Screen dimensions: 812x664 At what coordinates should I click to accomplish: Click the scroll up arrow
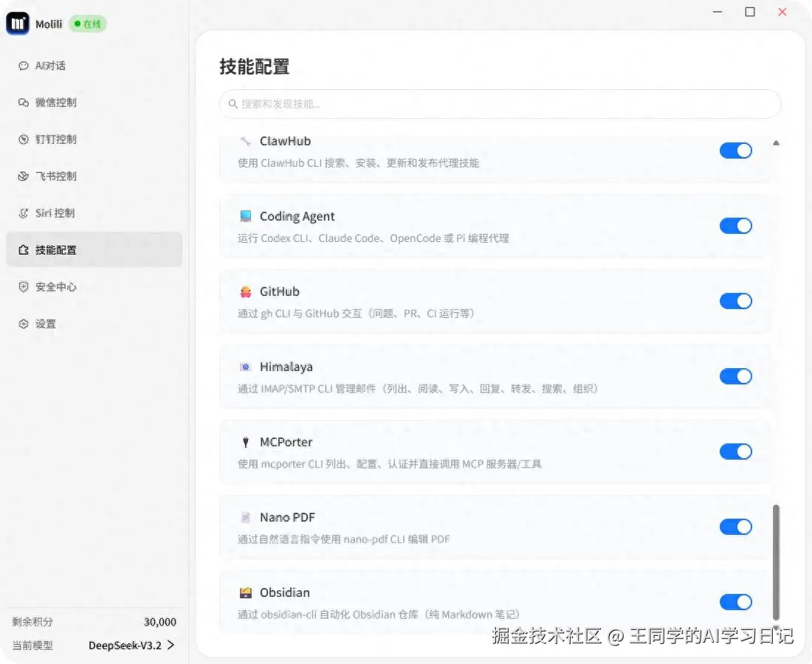pyautogui.click(x=776, y=143)
